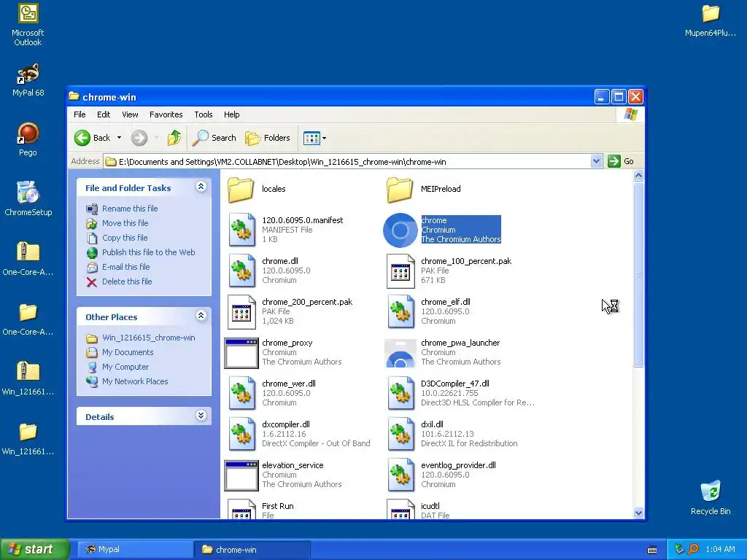Click the scrollbar up arrow
This screenshot has height=560, width=747.
pos(638,175)
